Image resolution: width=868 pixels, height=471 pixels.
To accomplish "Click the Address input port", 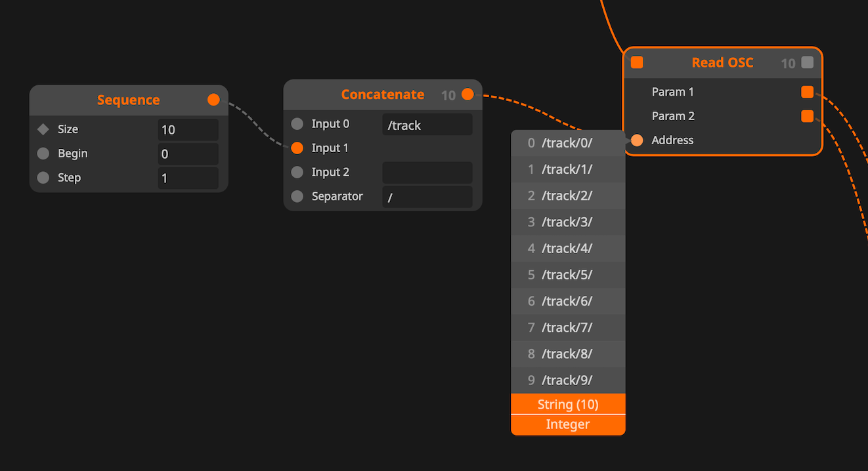I will (x=636, y=140).
